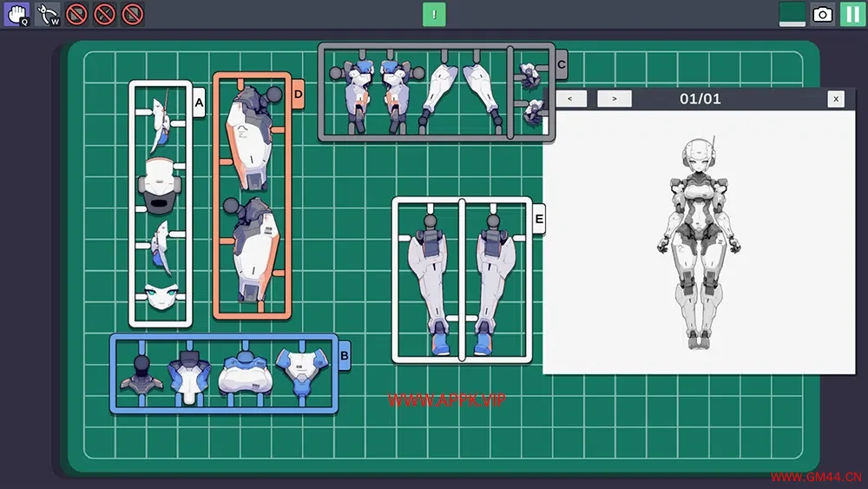Pause the game with the pause button
Viewport: 868px width, 489px height.
tap(852, 14)
